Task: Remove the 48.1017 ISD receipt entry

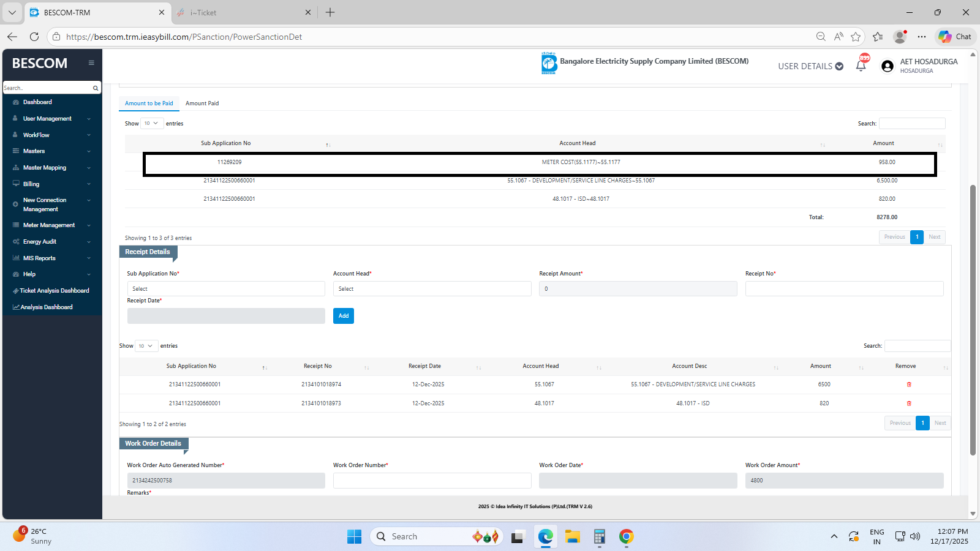Action: pos(909,403)
